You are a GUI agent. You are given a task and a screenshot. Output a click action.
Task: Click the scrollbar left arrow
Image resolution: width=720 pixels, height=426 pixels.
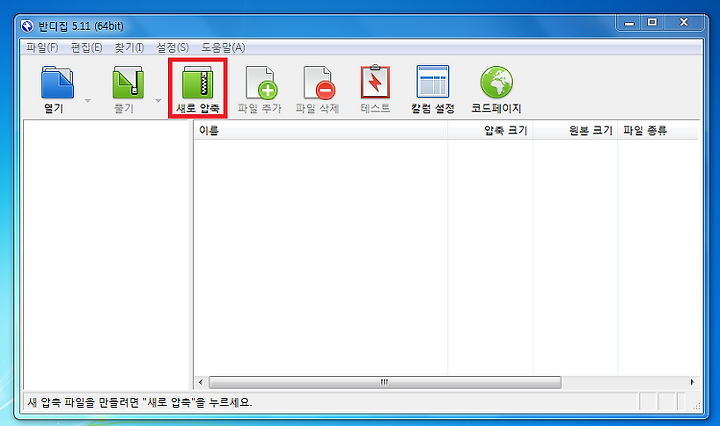(x=201, y=382)
